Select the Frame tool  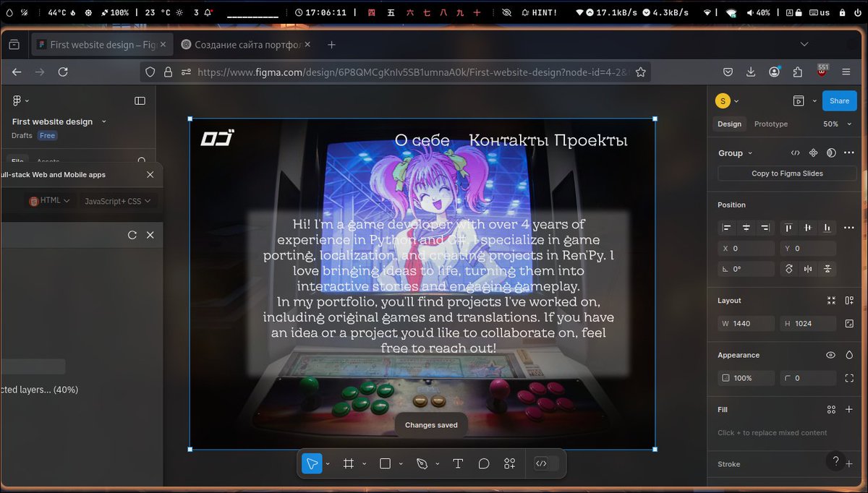[349, 463]
